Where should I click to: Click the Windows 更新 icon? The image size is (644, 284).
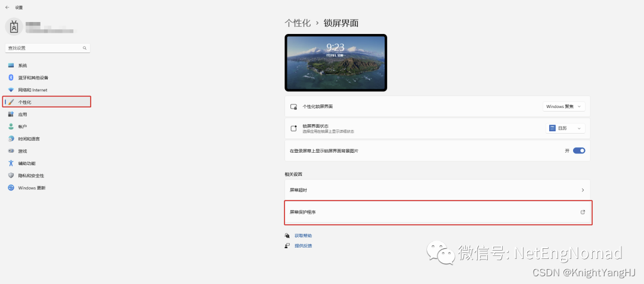point(11,188)
